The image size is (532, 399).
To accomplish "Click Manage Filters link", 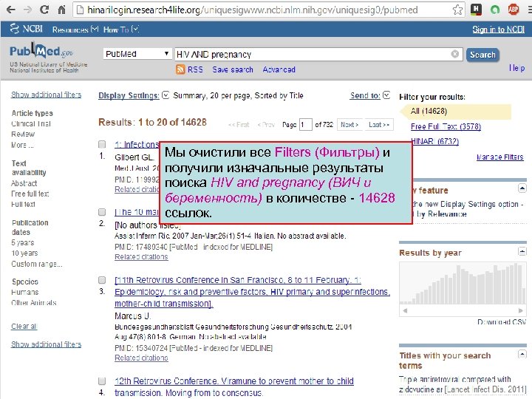I will 499,157.
